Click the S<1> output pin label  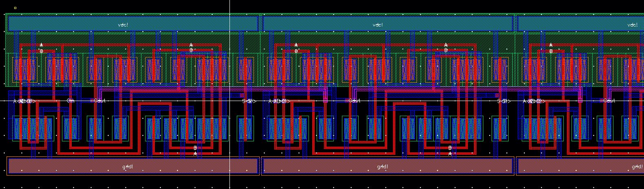point(504,101)
